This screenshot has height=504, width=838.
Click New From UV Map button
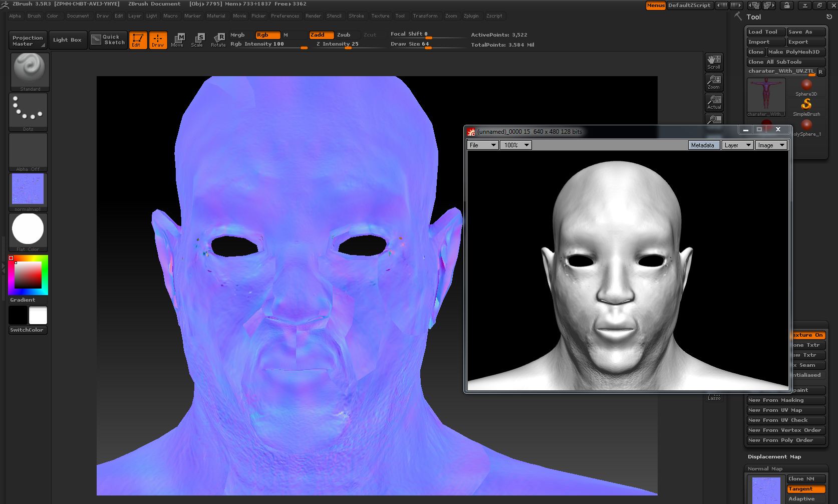(786, 410)
